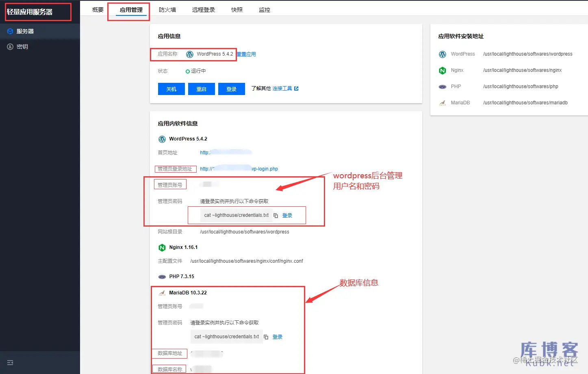Open the 连接工具 link

282,89
